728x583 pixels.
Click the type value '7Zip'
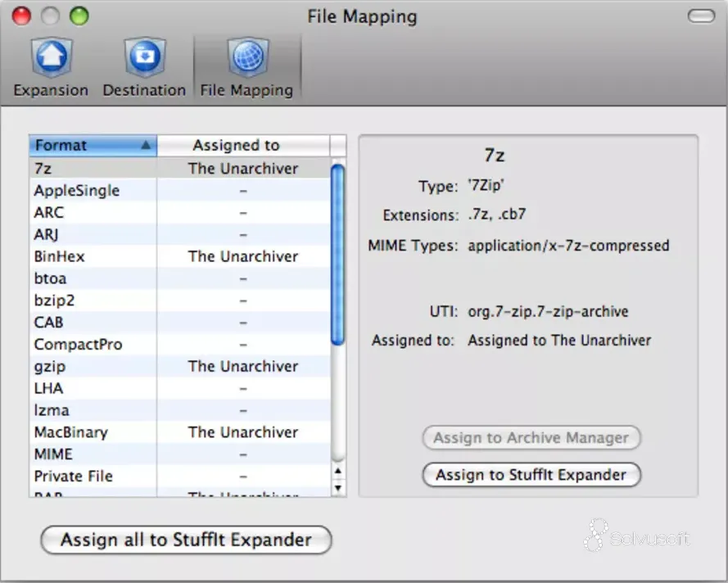coord(486,186)
